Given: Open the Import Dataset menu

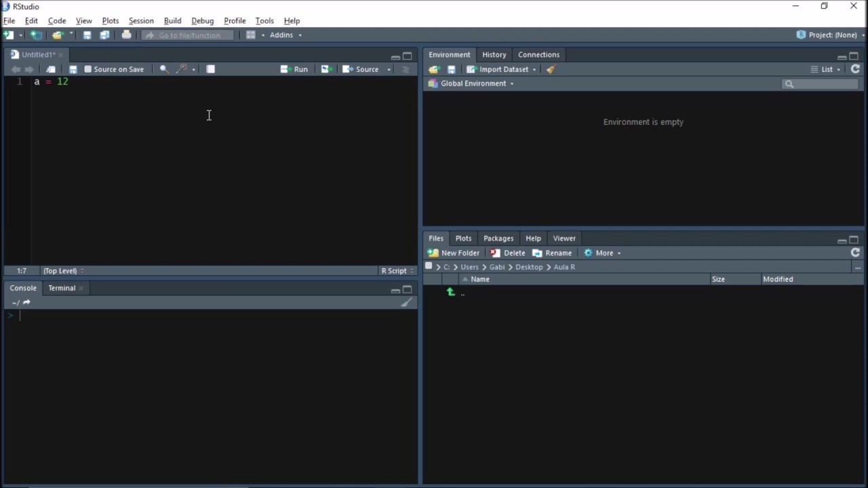Looking at the screenshot, I should point(501,69).
